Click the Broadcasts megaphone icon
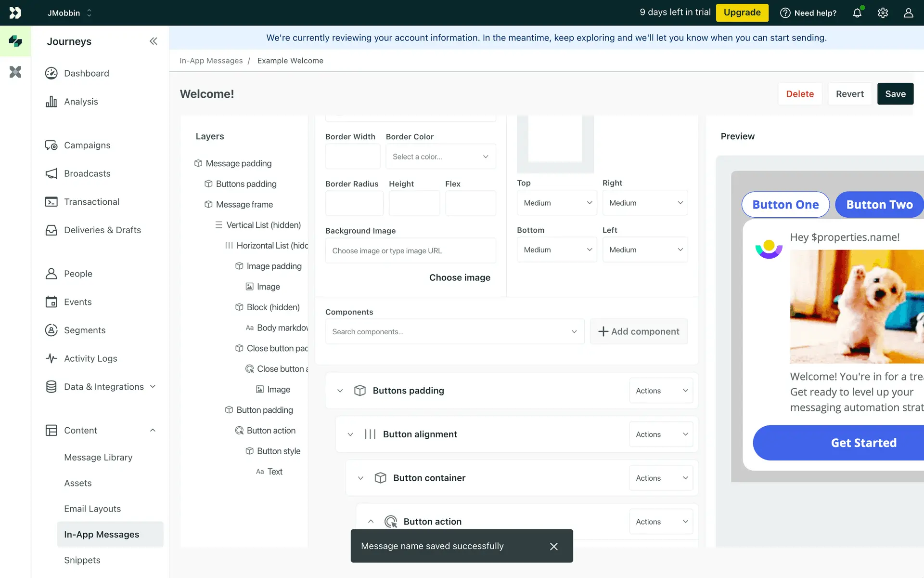Viewport: 924px width, 578px height. (x=51, y=173)
